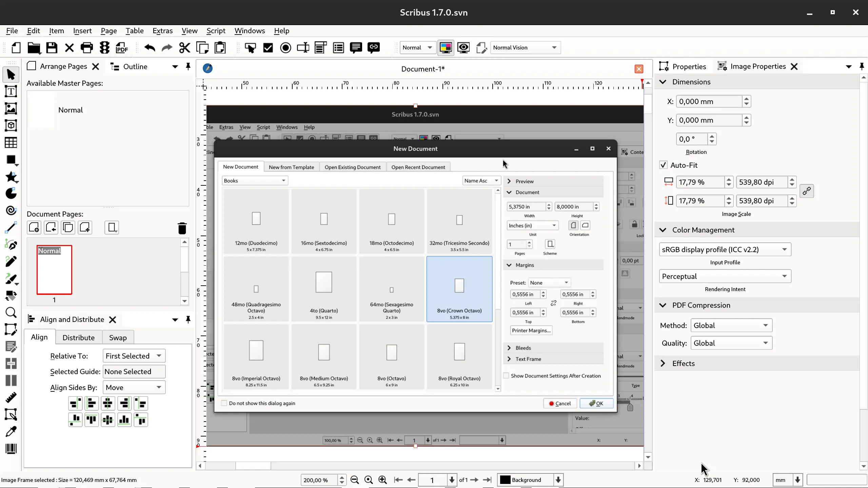Toggle the Properties panel pin

[x=862, y=66]
